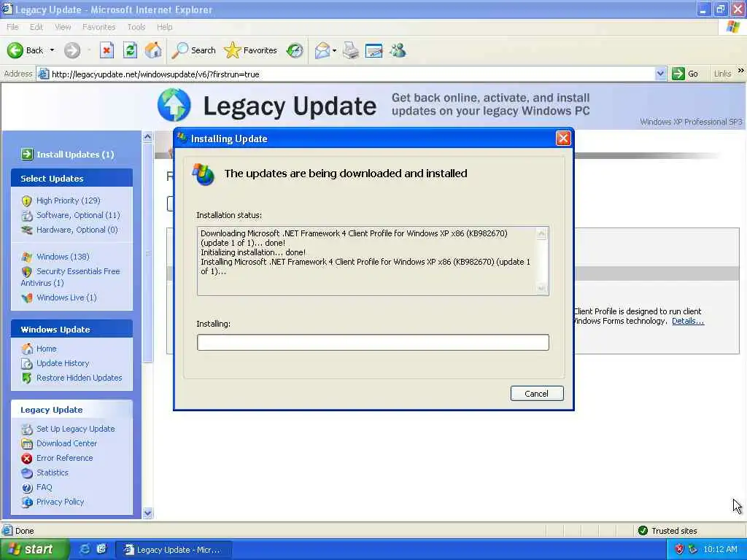Click the Links toolbar label

coord(722,74)
